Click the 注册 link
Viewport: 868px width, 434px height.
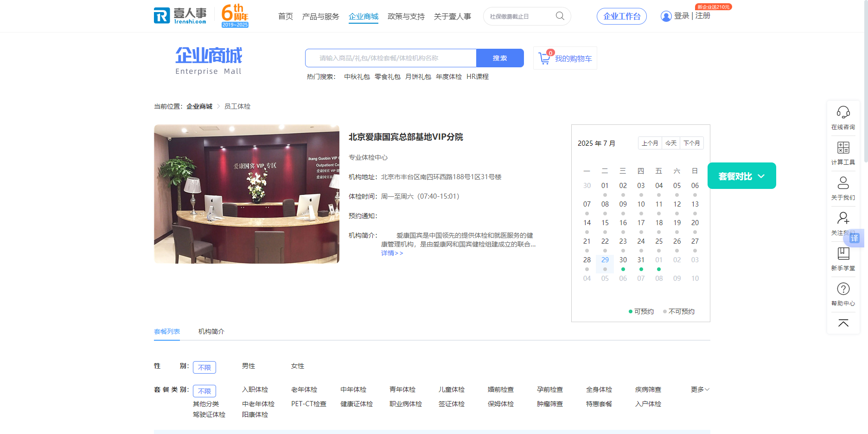(703, 16)
